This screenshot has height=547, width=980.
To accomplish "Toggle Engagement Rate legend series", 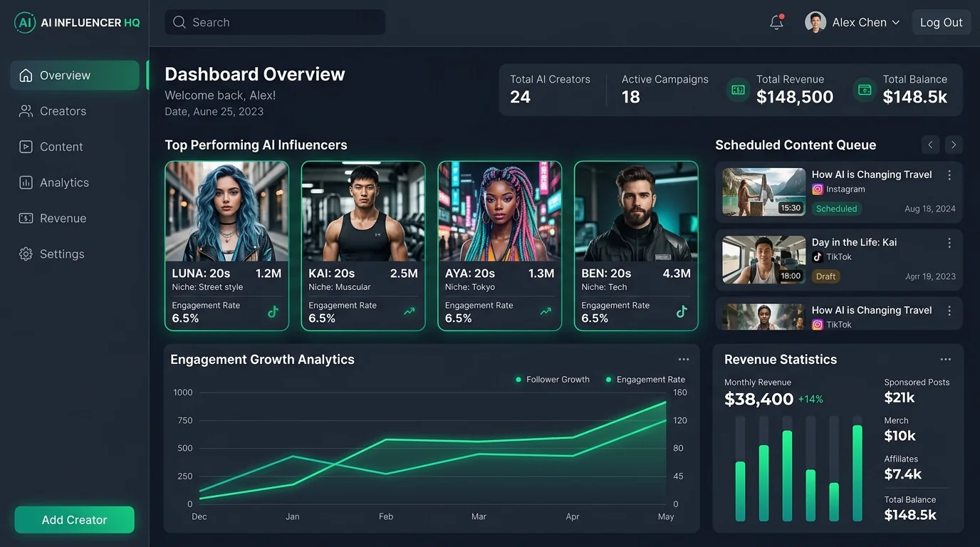I will [645, 380].
